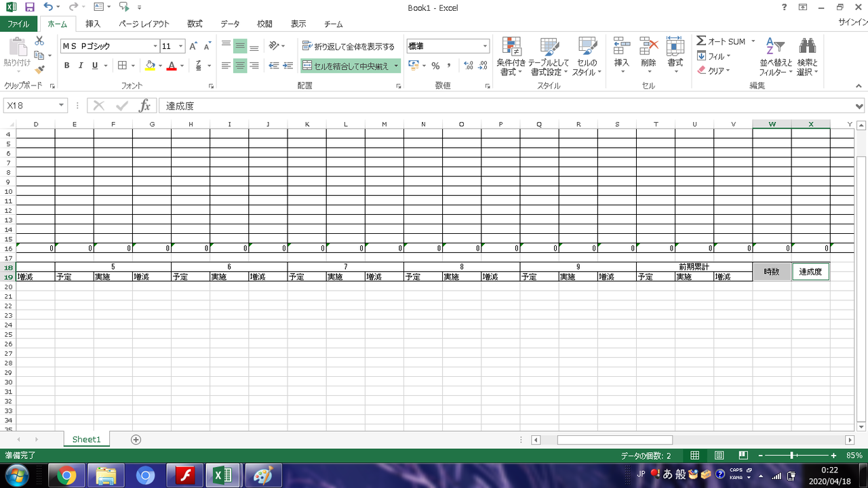Open the borders dropdown arrow
The width and height of the screenshot is (868, 488).
(x=134, y=66)
